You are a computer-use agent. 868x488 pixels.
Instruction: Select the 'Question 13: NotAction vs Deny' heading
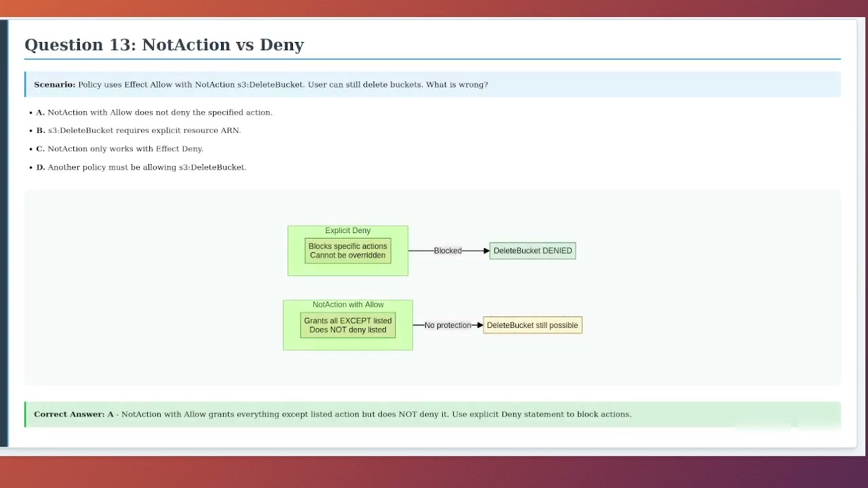click(x=164, y=45)
